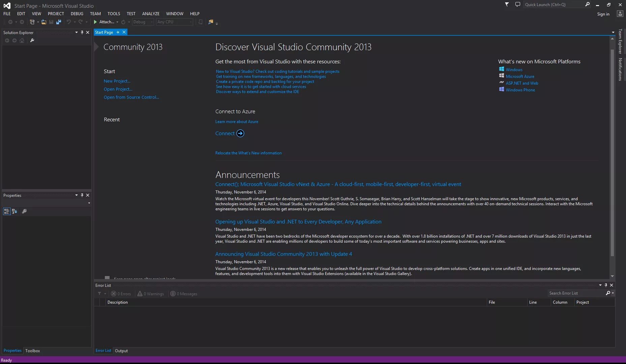Click the Undo arrow icon
Image resolution: width=626 pixels, height=364 pixels.
(x=69, y=22)
